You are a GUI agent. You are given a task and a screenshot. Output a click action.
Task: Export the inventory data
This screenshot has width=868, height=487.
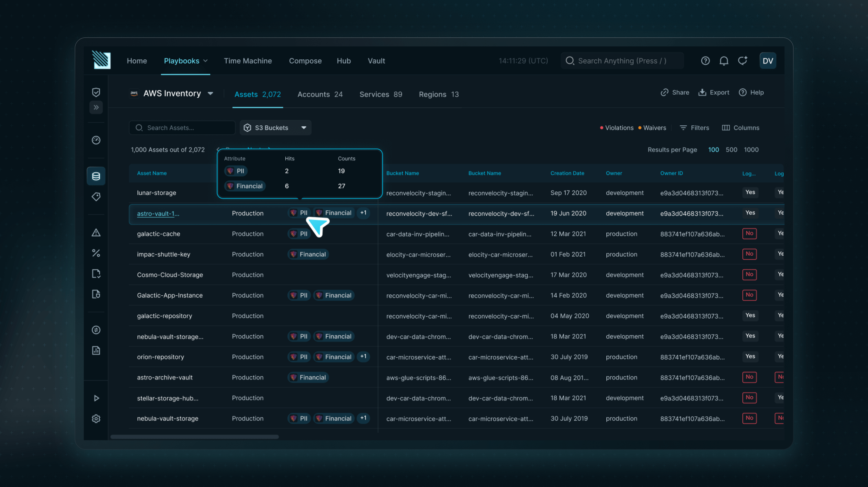[x=713, y=92]
